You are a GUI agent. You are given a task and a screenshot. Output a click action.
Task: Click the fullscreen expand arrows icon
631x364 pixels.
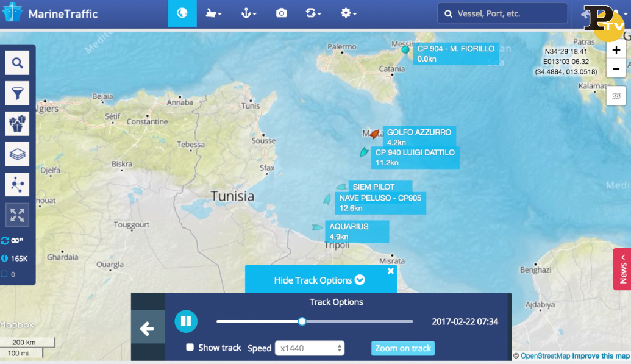[x=17, y=215]
